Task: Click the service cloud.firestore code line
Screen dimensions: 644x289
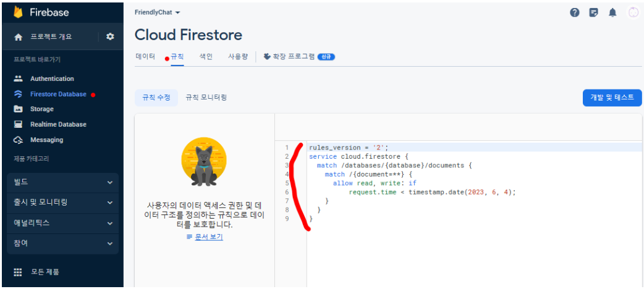Action: pyautogui.click(x=360, y=156)
